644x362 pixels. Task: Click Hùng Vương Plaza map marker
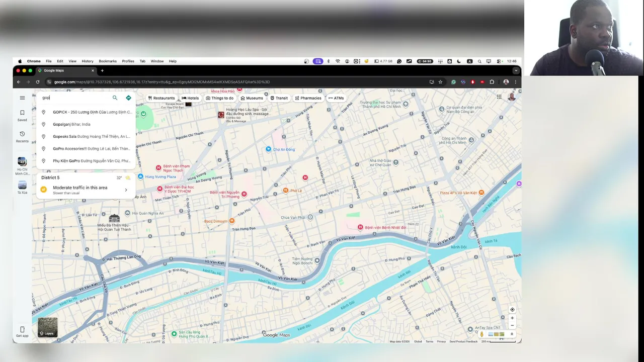pyautogui.click(x=141, y=176)
